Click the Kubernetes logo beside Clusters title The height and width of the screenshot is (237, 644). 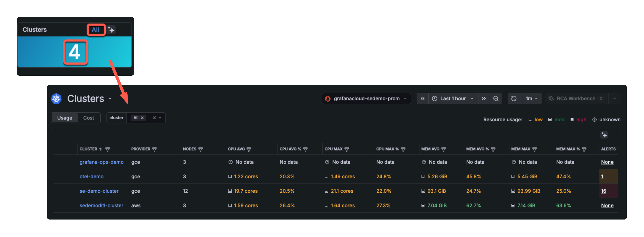(x=56, y=99)
